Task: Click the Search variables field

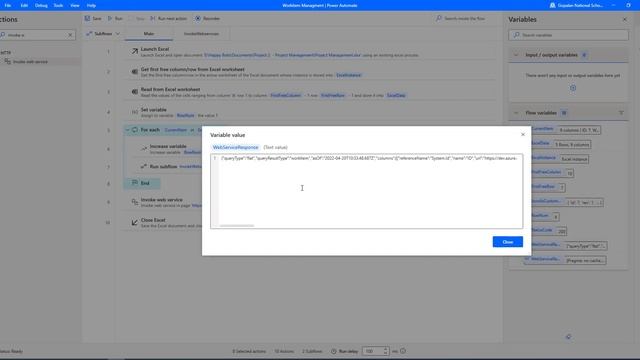Action: click(x=569, y=35)
